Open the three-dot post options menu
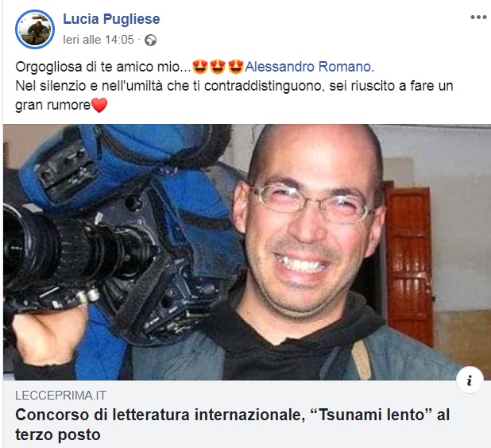This screenshot has width=491, height=448. click(477, 17)
